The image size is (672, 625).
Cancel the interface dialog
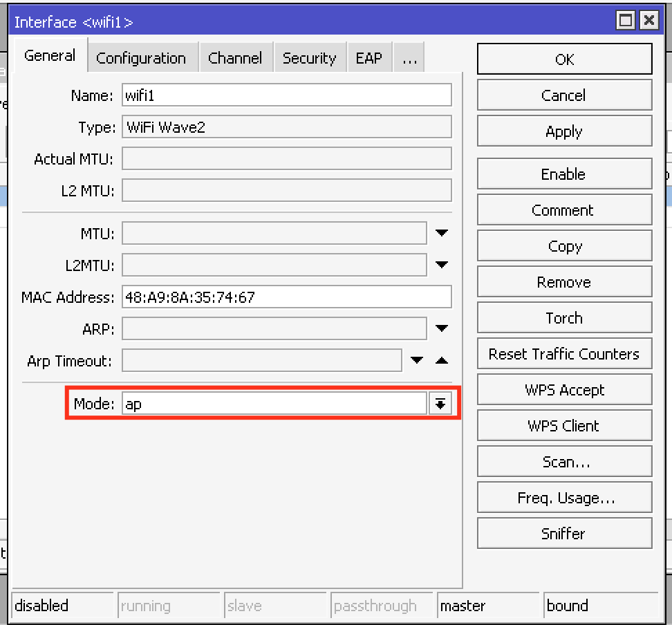click(x=564, y=95)
